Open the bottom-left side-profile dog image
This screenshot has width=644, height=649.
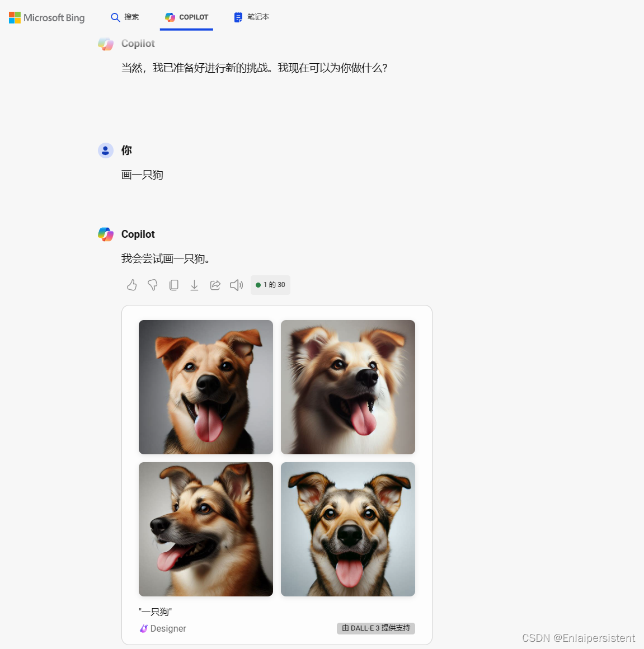tap(206, 529)
